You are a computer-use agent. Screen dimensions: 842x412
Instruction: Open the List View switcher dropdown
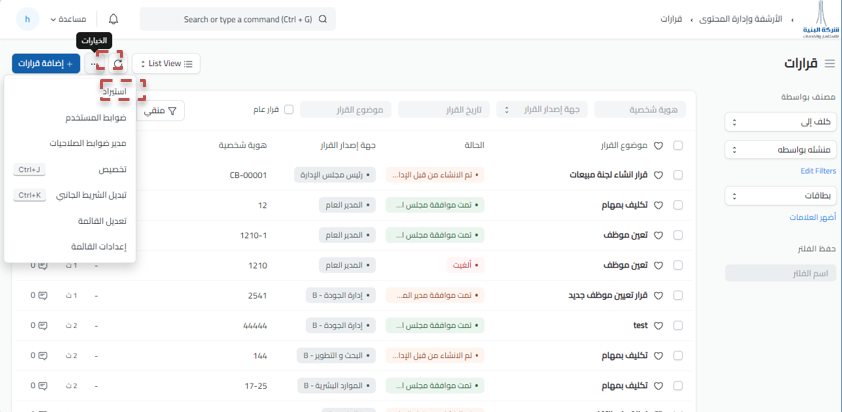pyautogui.click(x=166, y=63)
